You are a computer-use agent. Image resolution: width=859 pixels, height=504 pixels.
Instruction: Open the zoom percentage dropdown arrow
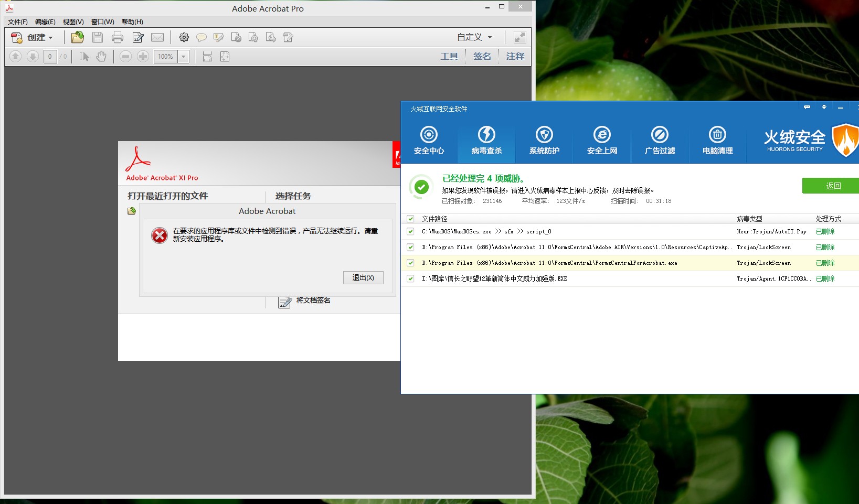pyautogui.click(x=184, y=56)
